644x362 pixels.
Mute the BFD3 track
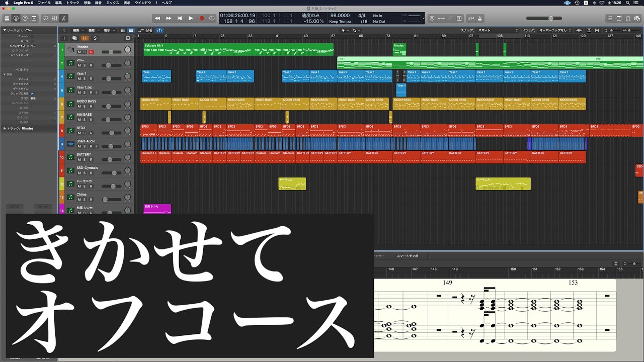click(79, 133)
